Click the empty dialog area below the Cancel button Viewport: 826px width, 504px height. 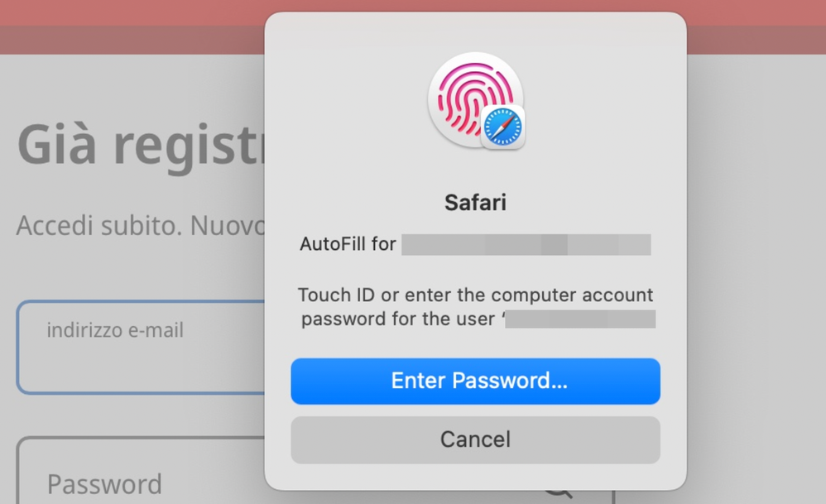[475, 477]
